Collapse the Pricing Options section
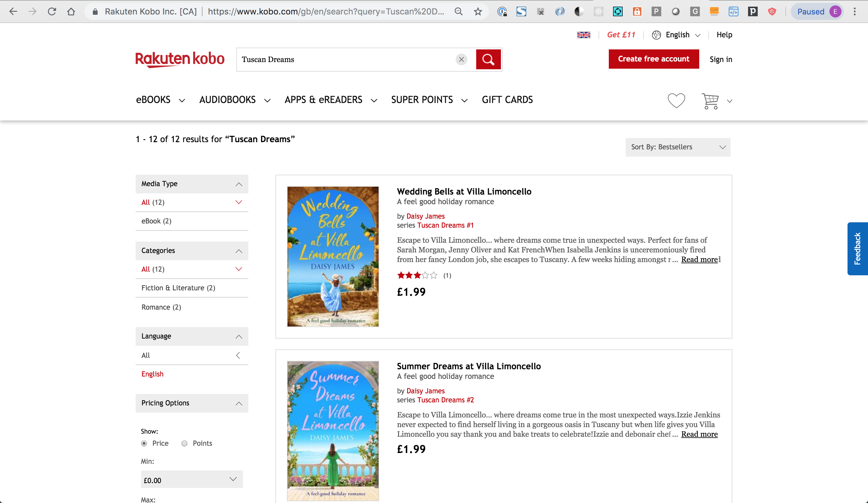 (192, 403)
